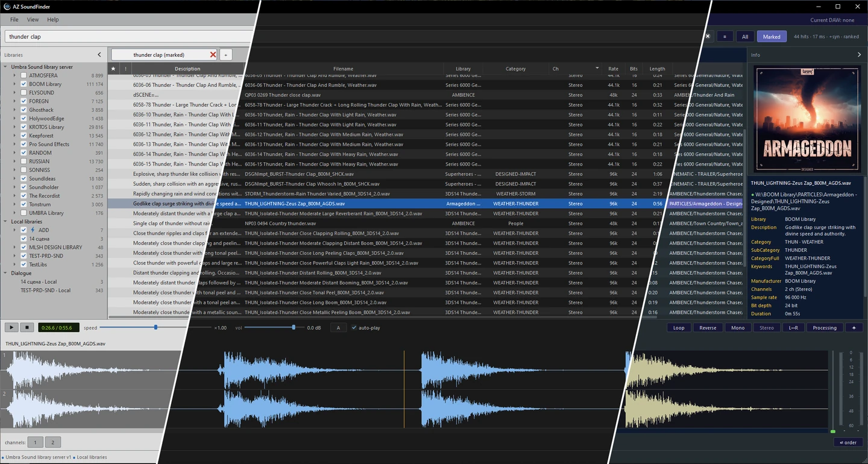Open the dropdown arrow in the Ch column header
The image size is (868, 464).
[597, 69]
